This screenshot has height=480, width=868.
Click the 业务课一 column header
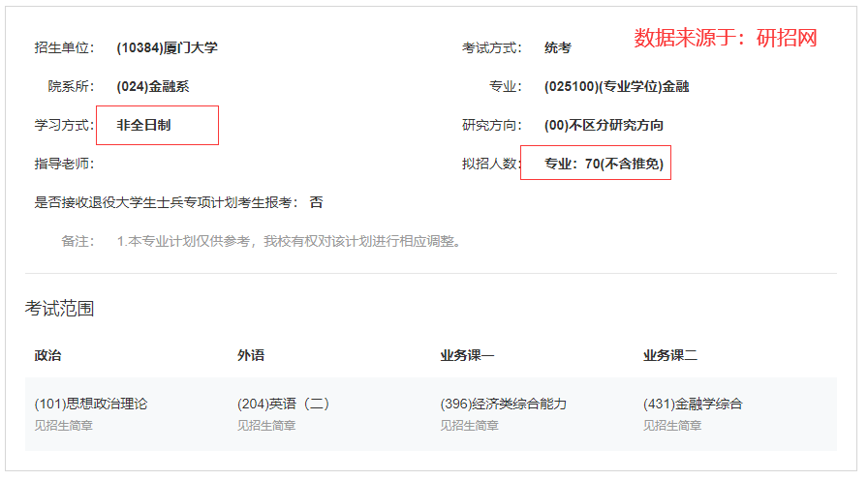pos(467,355)
